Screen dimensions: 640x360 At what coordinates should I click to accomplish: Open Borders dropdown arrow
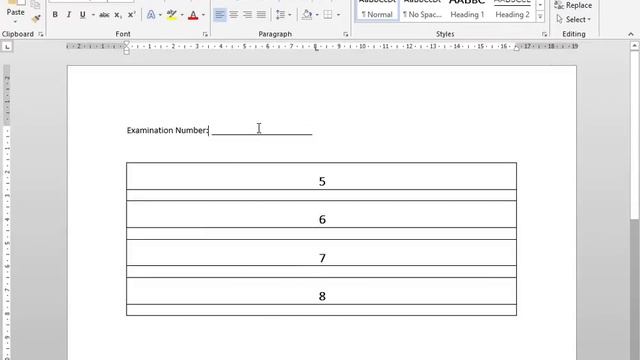tap(338, 15)
